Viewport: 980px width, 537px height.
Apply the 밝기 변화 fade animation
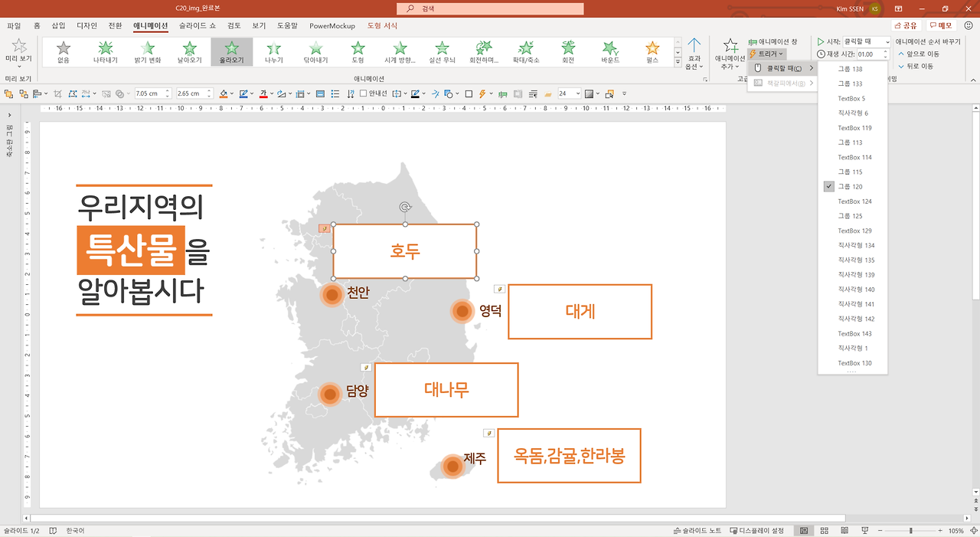point(148,51)
